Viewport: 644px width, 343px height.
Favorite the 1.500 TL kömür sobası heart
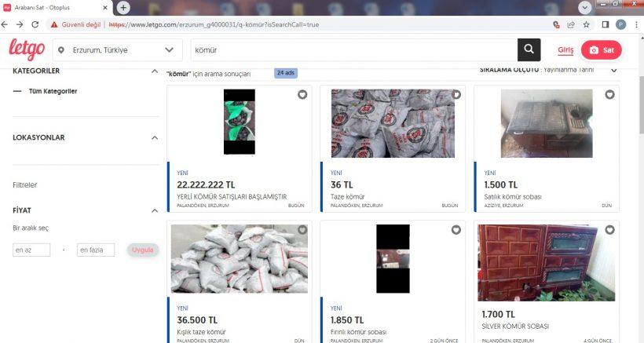click(609, 95)
